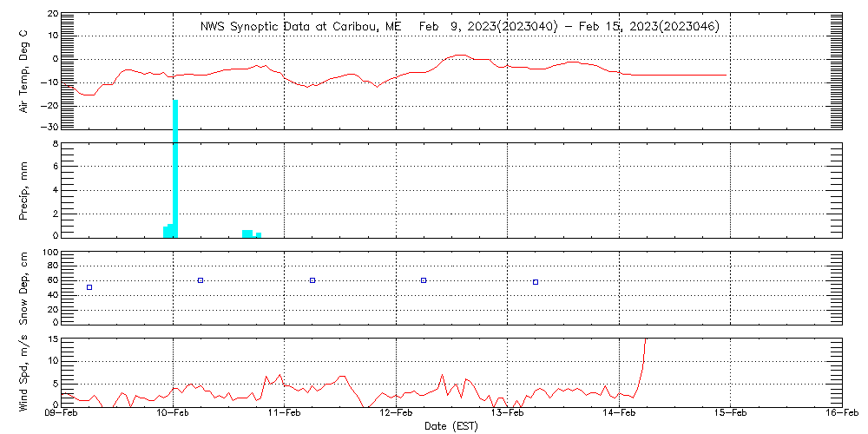Click the 15-Feb date tick label
The height and width of the screenshot is (434, 868).
(731, 416)
